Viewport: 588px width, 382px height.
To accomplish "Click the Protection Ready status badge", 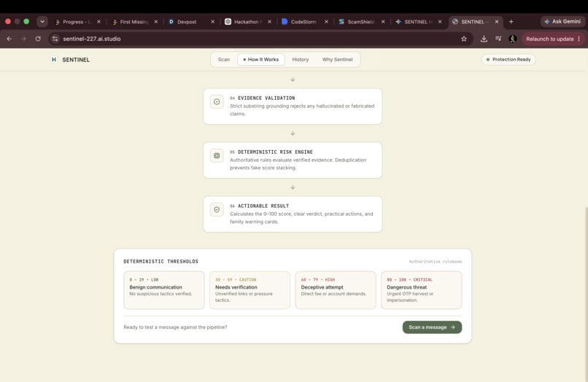I will tap(508, 60).
